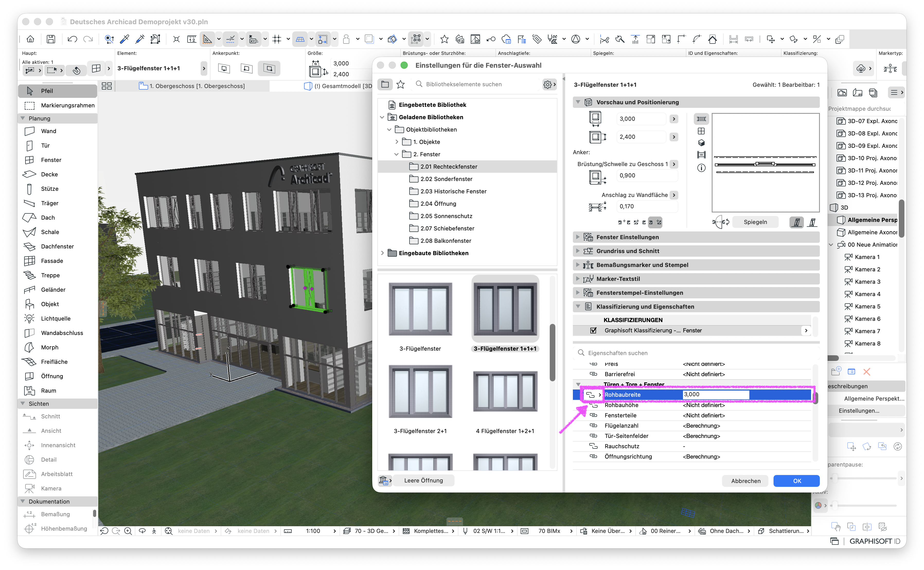The width and height of the screenshot is (924, 570).
Task: Click the Spiegeln button
Action: [755, 222]
